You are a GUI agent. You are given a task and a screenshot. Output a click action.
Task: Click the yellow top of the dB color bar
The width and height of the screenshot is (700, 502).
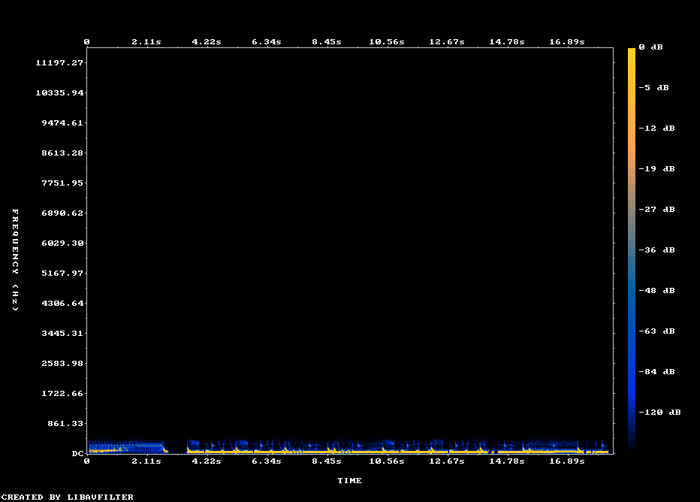(631, 52)
